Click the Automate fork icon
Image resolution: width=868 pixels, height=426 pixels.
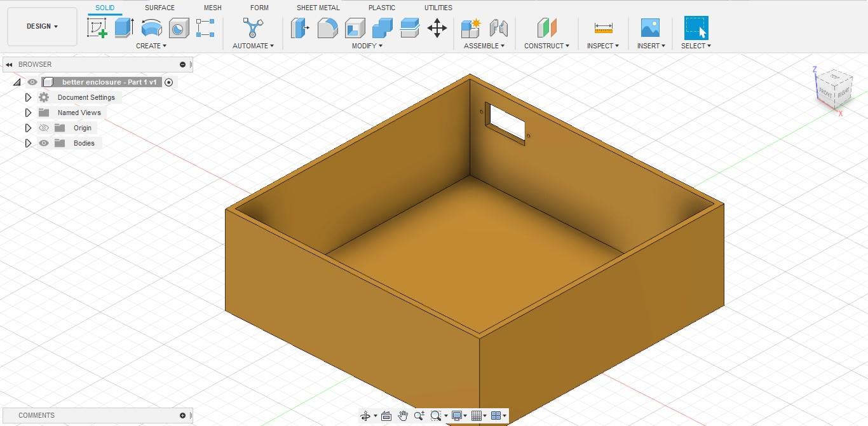click(x=253, y=28)
